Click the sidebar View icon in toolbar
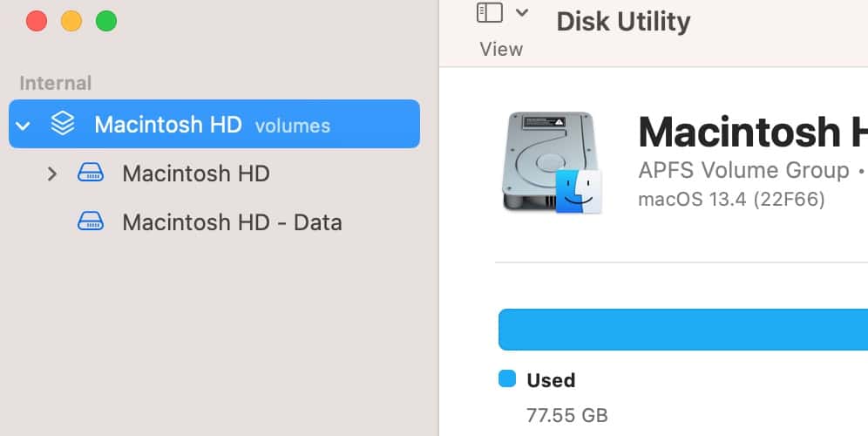868x436 pixels. (490, 13)
